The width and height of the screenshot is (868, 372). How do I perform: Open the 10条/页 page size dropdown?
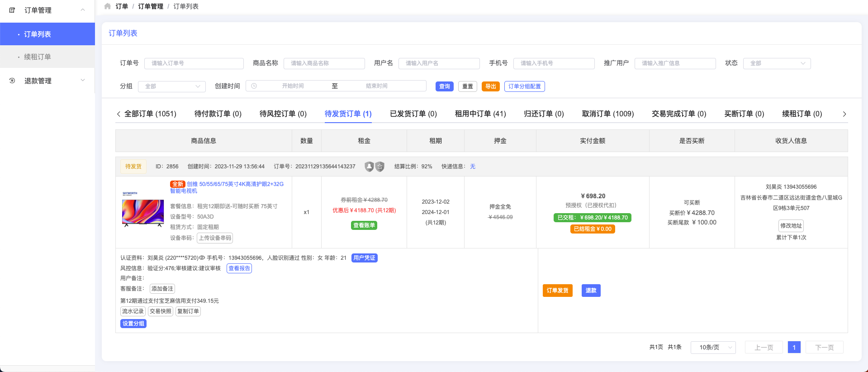(x=713, y=348)
